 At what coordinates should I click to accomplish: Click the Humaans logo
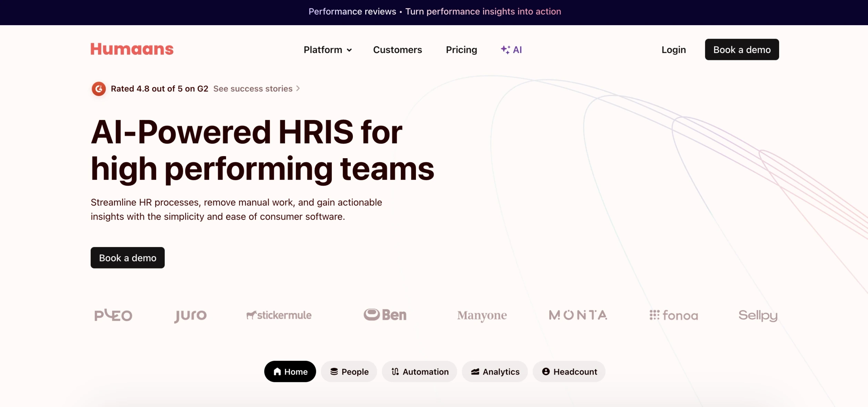[x=132, y=49]
